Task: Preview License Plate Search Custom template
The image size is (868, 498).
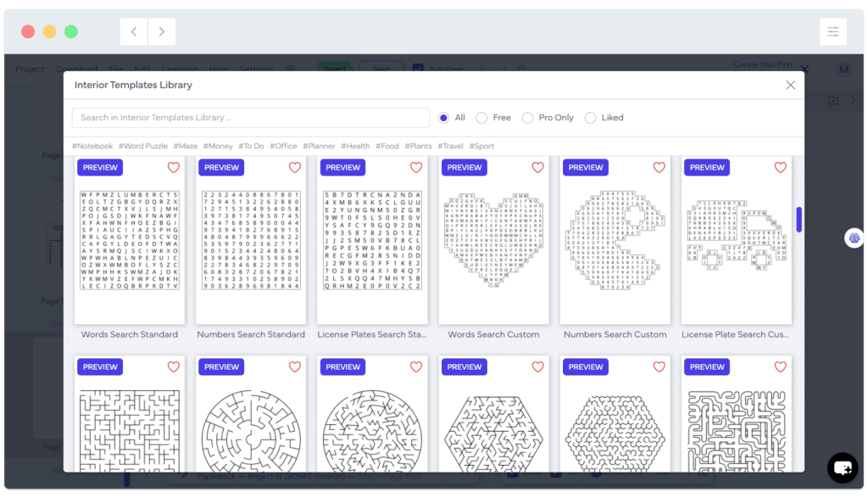Action: coord(707,167)
